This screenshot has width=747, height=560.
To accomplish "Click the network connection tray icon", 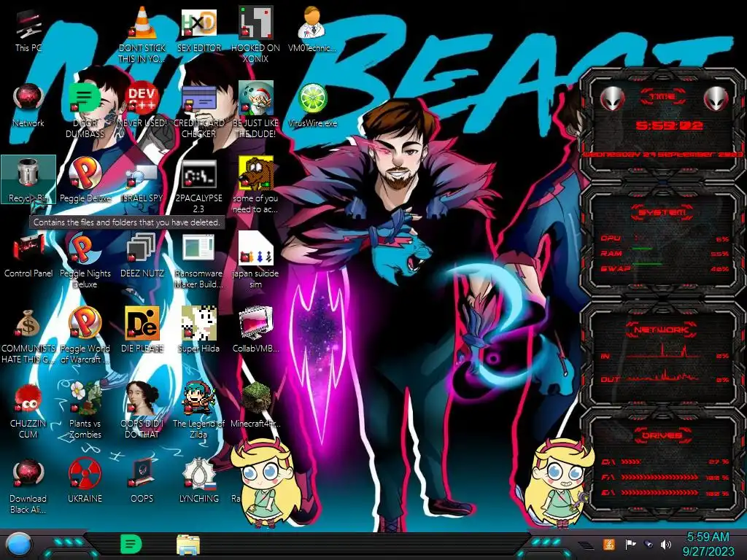I will click(x=648, y=544).
